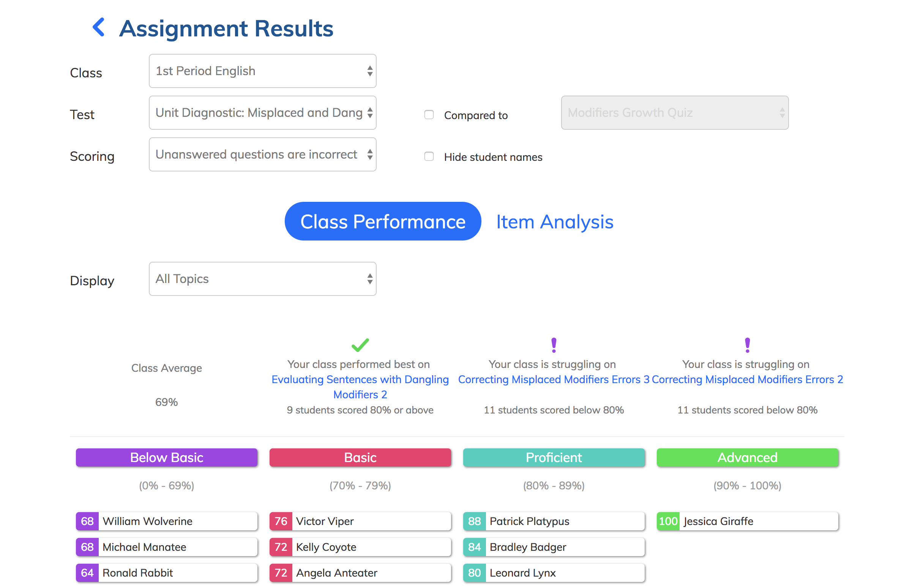
Task: Check Hide student names
Action: (429, 156)
